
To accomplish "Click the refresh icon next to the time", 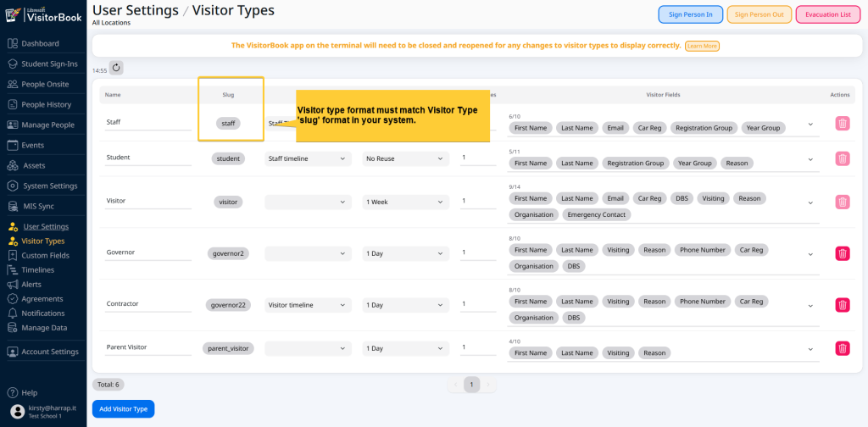I will pyautogui.click(x=116, y=68).
